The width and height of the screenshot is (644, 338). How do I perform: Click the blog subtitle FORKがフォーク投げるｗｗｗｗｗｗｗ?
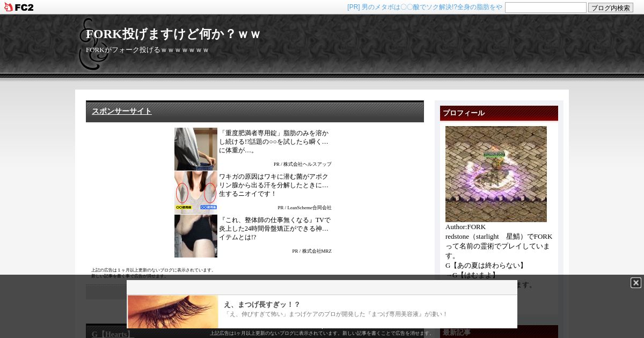click(x=147, y=50)
